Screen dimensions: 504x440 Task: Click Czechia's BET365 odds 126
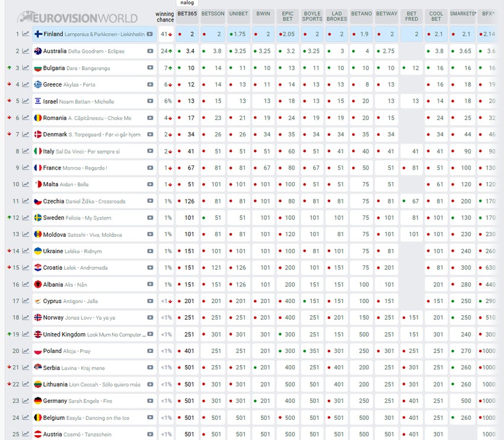pos(187,201)
